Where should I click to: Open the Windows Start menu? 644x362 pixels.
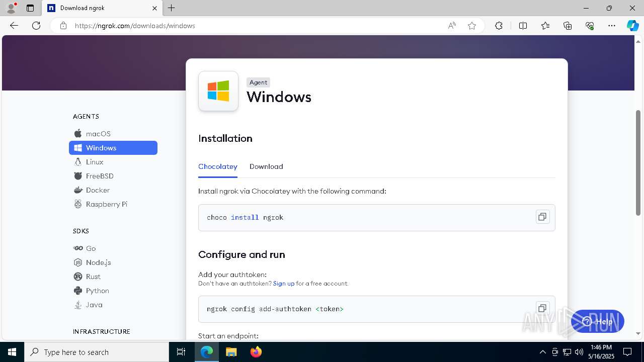12,352
